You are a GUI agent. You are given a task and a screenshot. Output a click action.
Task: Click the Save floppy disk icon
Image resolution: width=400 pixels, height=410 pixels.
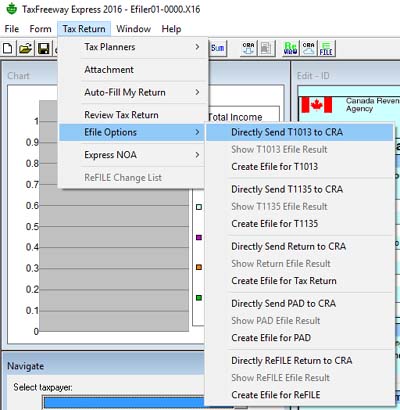pyautogui.click(x=43, y=49)
